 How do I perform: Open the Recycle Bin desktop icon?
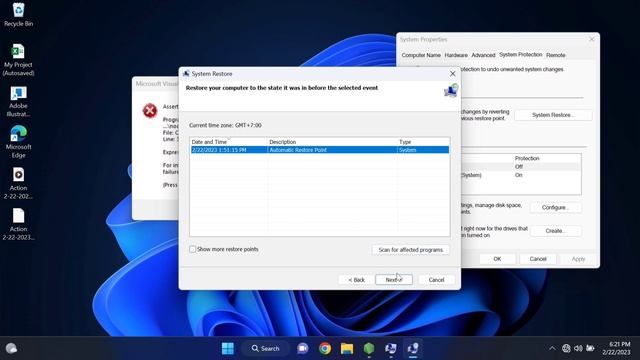(18, 14)
